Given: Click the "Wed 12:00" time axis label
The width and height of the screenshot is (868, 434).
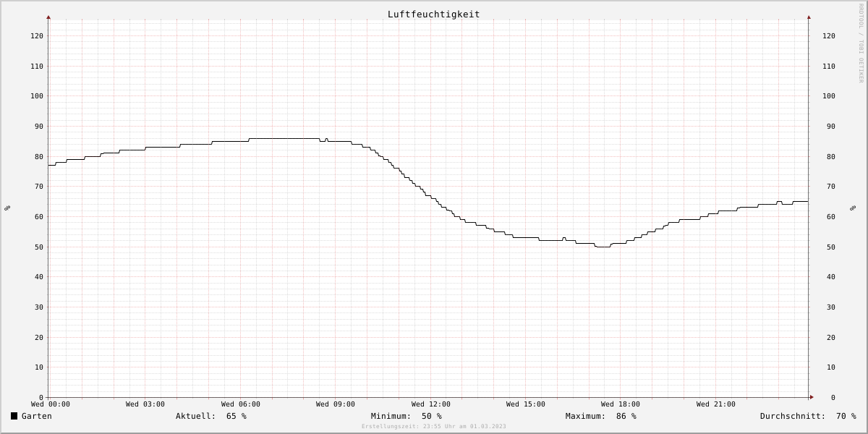Looking at the screenshot, I should tap(431, 404).
